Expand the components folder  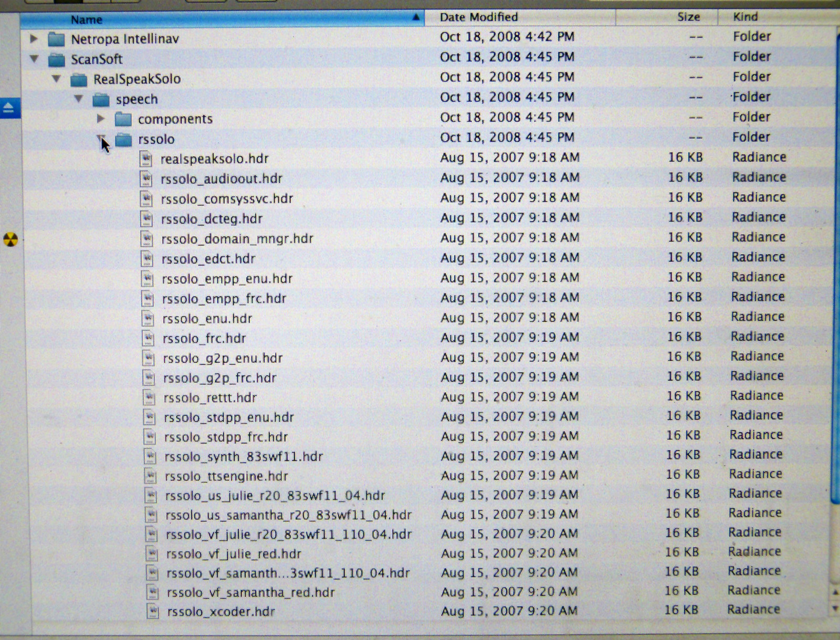pos(101,119)
